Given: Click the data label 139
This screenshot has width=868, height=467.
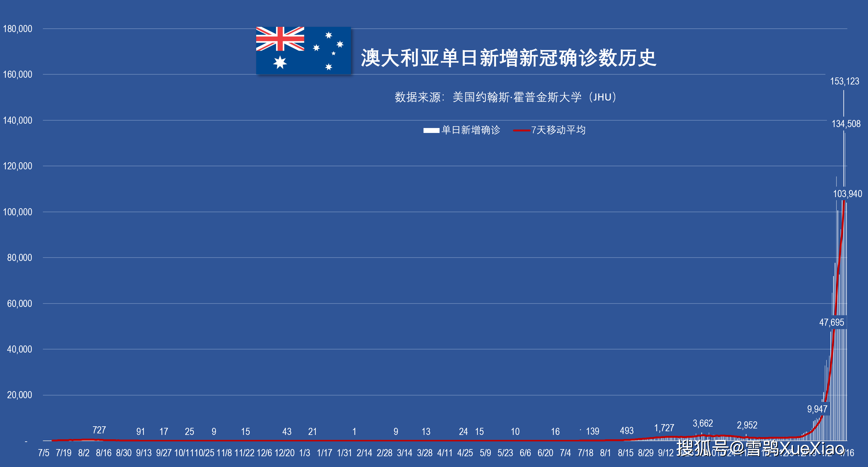Looking at the screenshot, I should (592, 431).
